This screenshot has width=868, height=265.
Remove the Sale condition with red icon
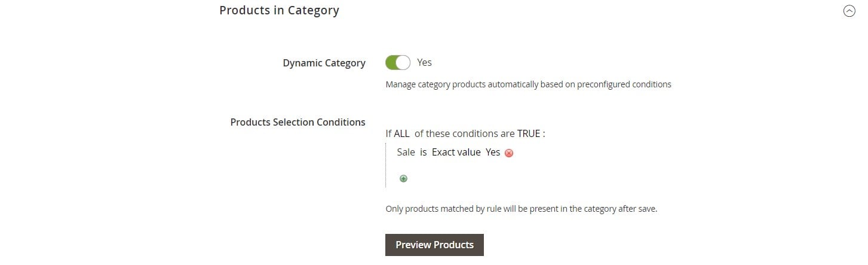pyautogui.click(x=509, y=153)
